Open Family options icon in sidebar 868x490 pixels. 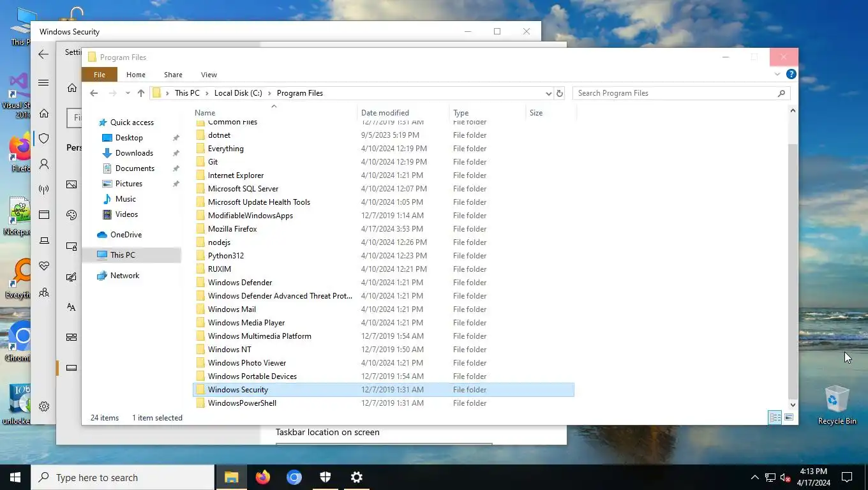(44, 293)
